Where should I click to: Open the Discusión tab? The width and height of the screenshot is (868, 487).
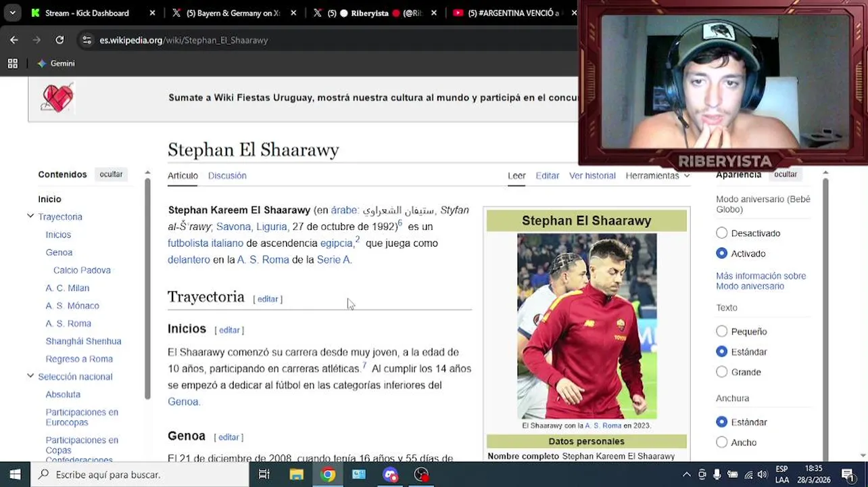(227, 175)
